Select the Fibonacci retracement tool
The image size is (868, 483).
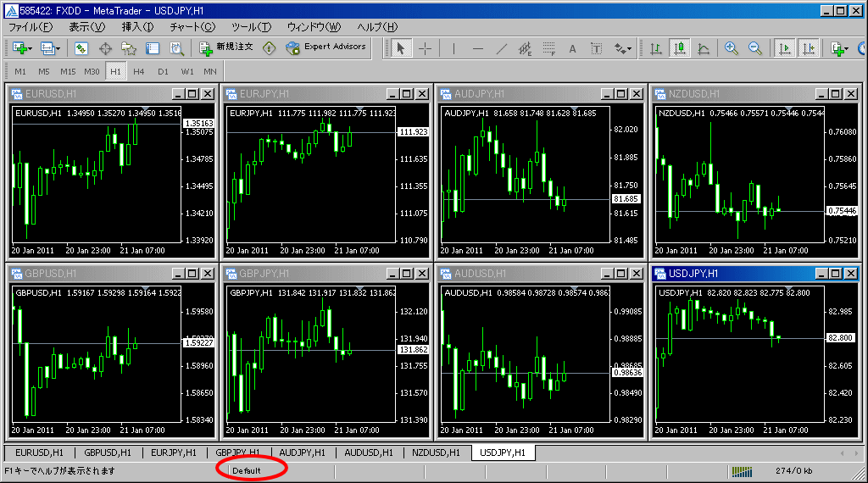coord(549,48)
